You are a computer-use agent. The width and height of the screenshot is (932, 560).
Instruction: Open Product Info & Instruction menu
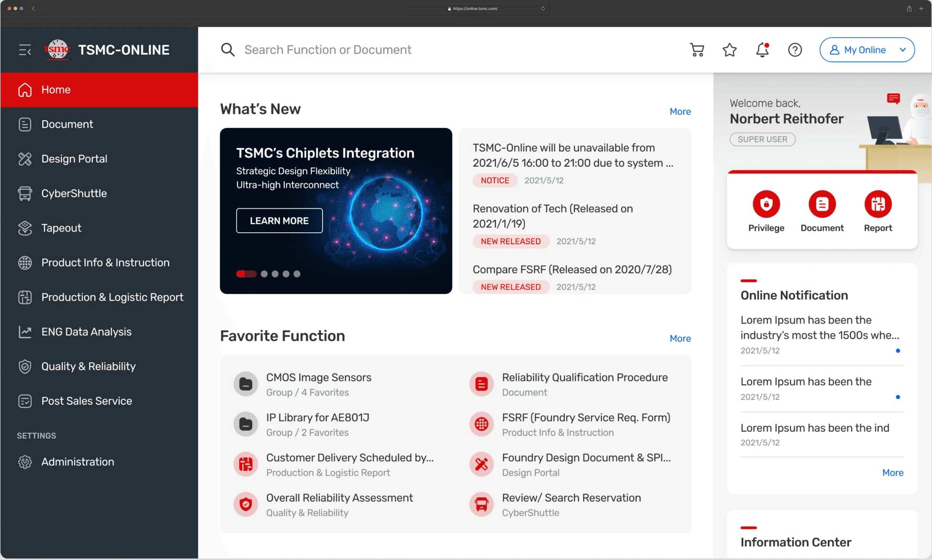tap(99, 263)
